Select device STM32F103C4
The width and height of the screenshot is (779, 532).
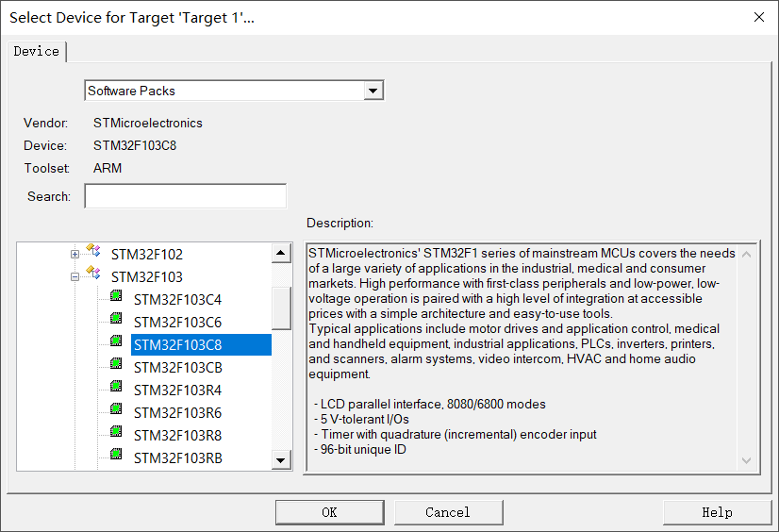[x=177, y=300]
